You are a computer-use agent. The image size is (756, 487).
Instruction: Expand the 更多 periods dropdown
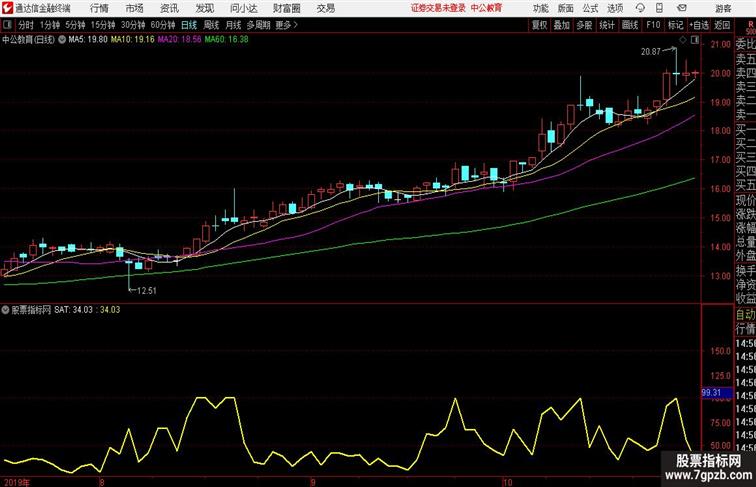point(286,25)
